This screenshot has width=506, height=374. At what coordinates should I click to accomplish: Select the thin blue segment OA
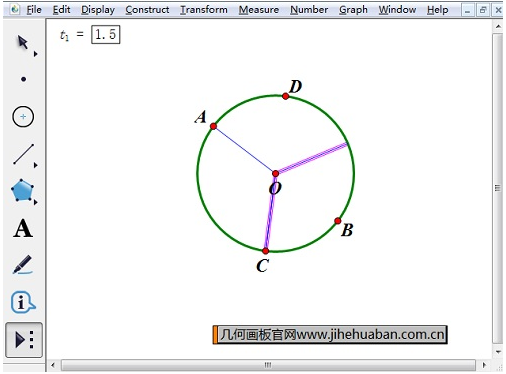(x=244, y=150)
